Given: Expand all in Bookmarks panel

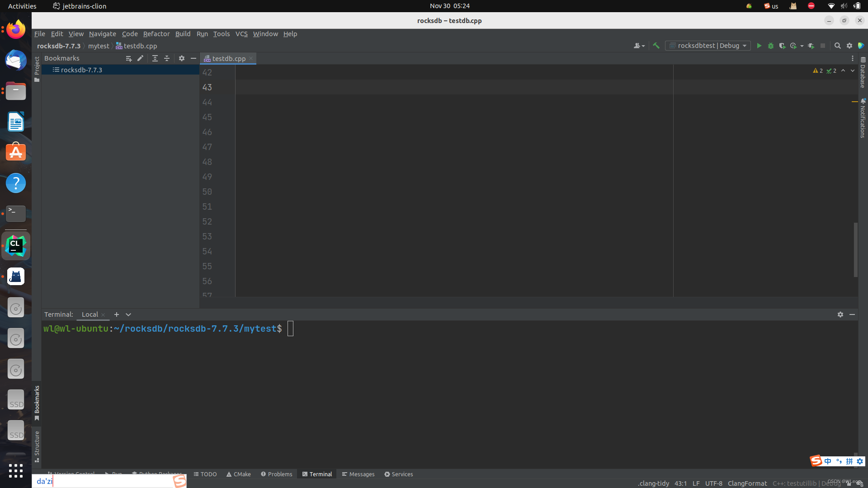Looking at the screenshot, I should (x=155, y=58).
